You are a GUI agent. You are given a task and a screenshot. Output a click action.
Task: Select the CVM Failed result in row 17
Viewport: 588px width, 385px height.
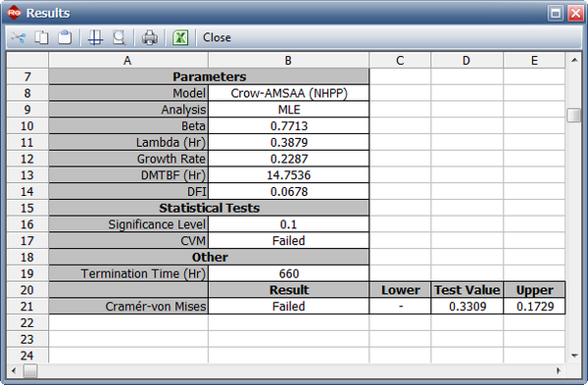289,241
